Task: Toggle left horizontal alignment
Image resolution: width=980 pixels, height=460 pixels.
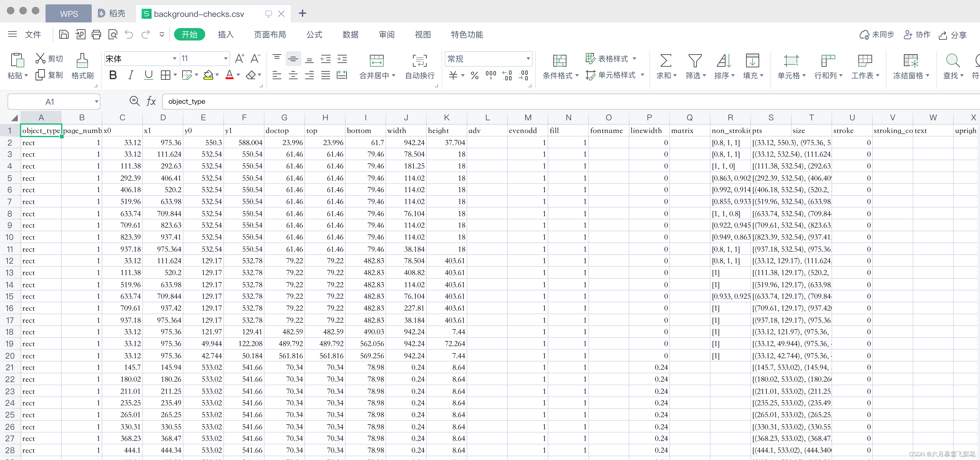Action: click(277, 75)
